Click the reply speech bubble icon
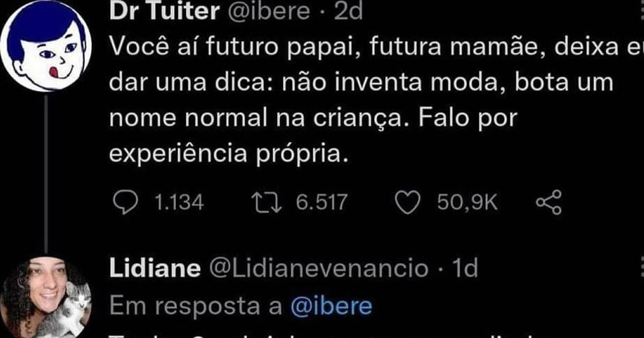Image resolution: width=644 pixels, height=338 pixels. pyautogui.click(x=126, y=202)
